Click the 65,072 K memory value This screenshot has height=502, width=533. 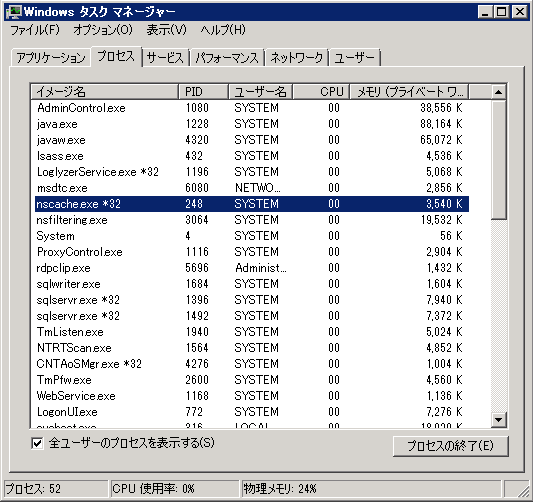tap(441, 140)
